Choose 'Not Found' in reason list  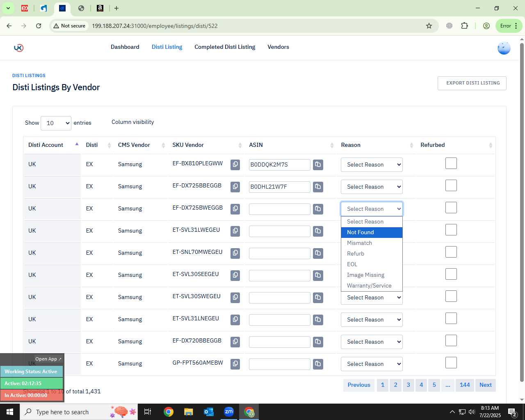(x=372, y=232)
